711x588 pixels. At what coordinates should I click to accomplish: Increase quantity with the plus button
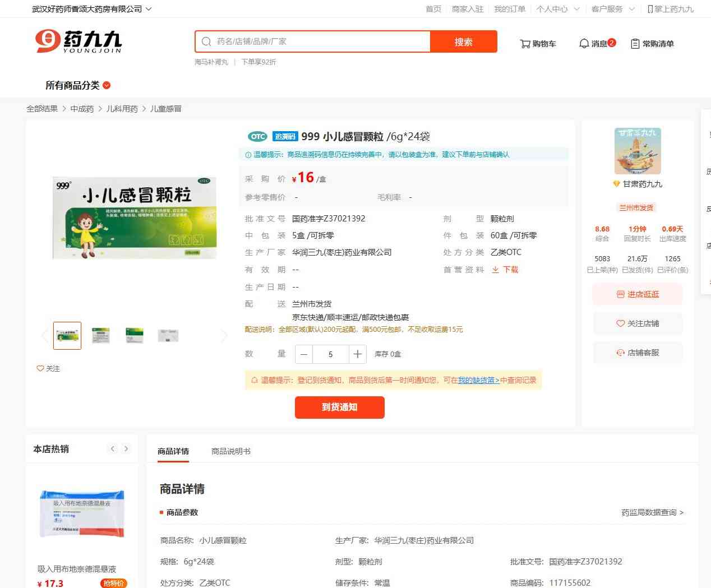click(357, 354)
